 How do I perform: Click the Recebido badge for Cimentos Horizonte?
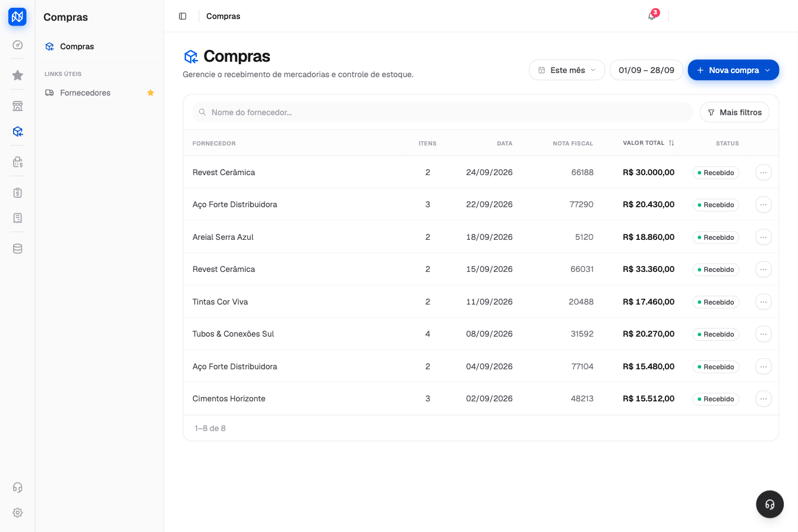point(715,399)
